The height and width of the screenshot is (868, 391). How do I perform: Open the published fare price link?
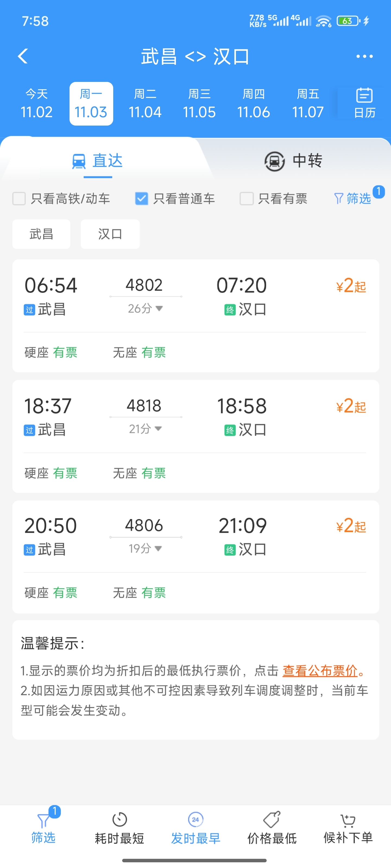click(320, 671)
